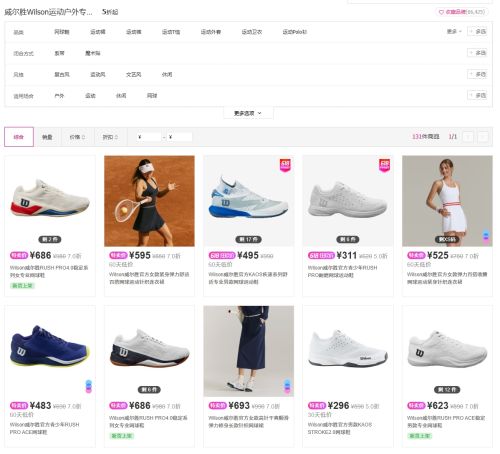Select the 综合 sorting tab

tap(19, 137)
